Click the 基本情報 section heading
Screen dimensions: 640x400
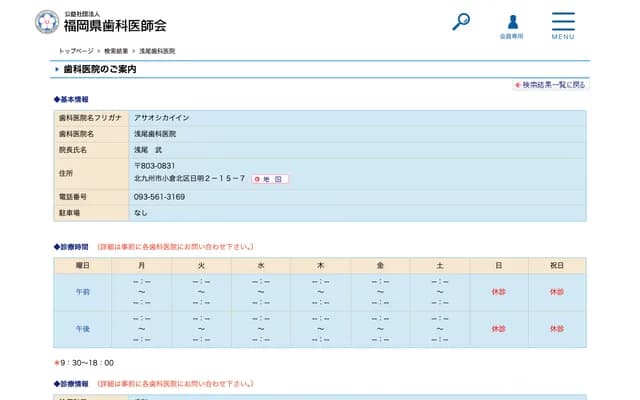point(72,100)
